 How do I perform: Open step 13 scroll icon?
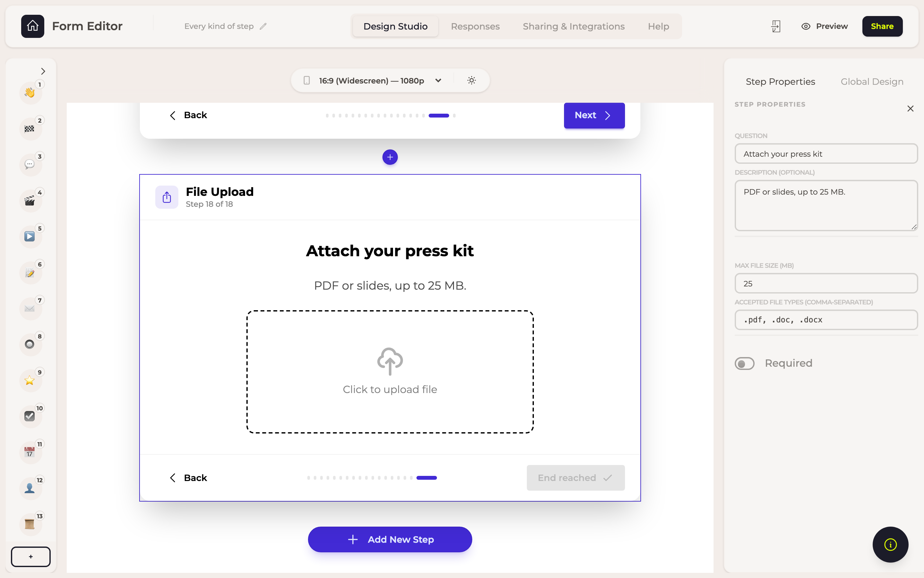point(30,524)
